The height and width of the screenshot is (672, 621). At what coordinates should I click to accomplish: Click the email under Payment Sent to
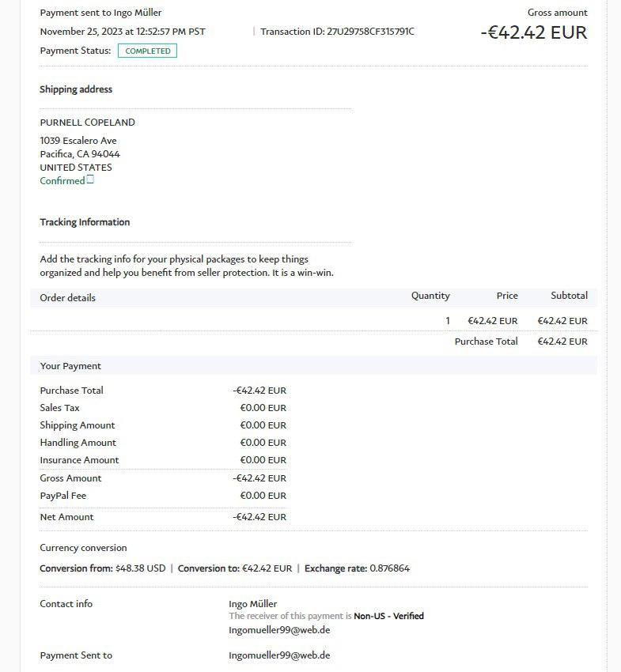pos(279,655)
